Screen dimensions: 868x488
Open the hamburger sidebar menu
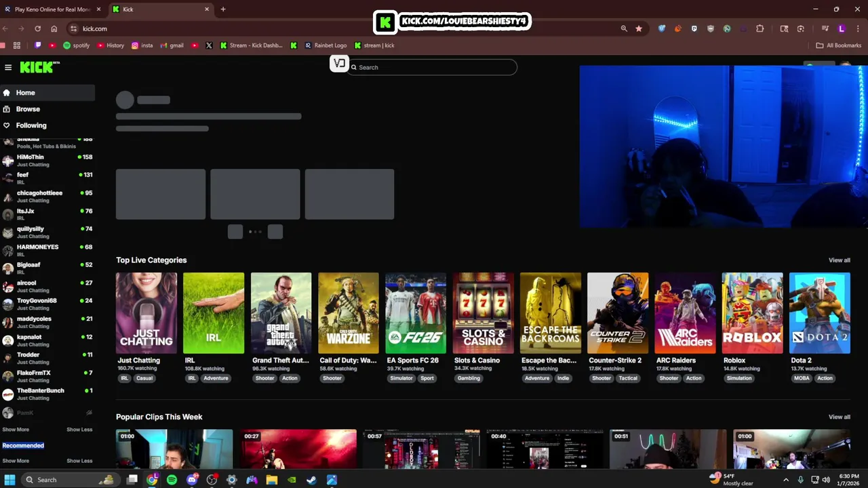8,67
